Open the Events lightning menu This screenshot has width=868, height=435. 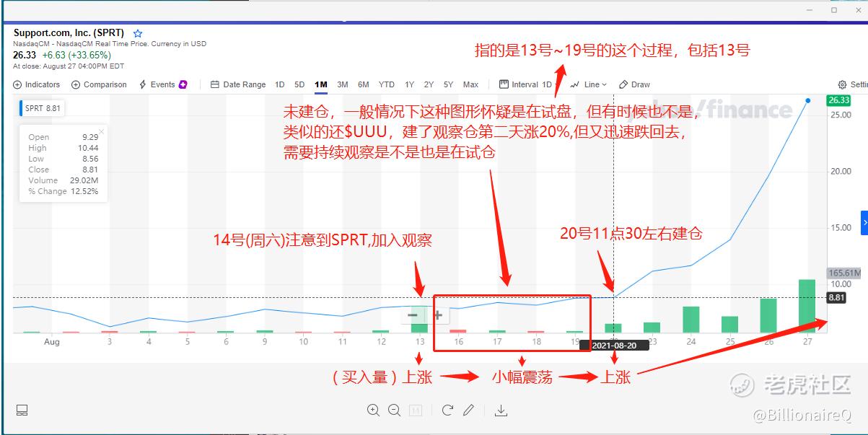point(163,84)
